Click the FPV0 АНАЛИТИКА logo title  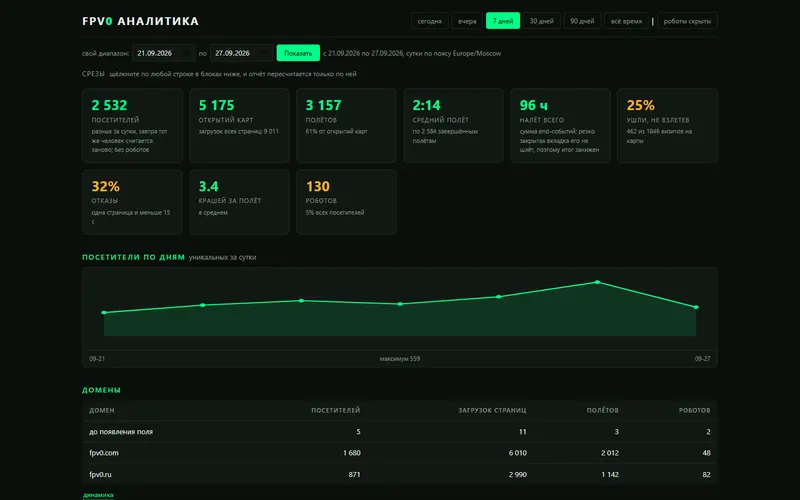point(140,21)
